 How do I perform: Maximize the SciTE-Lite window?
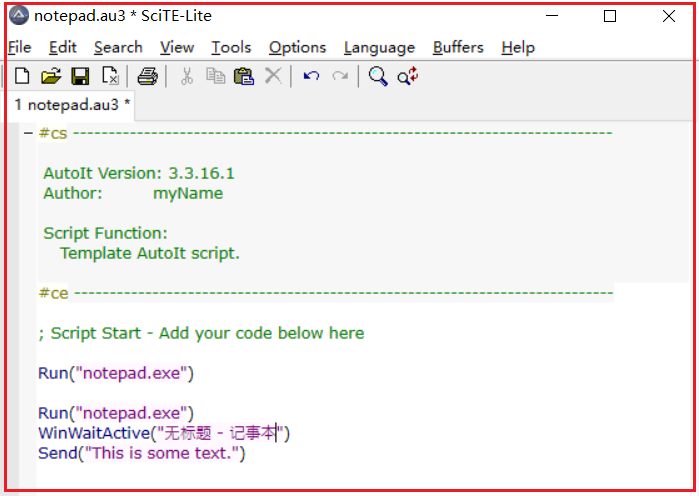pyautogui.click(x=610, y=16)
